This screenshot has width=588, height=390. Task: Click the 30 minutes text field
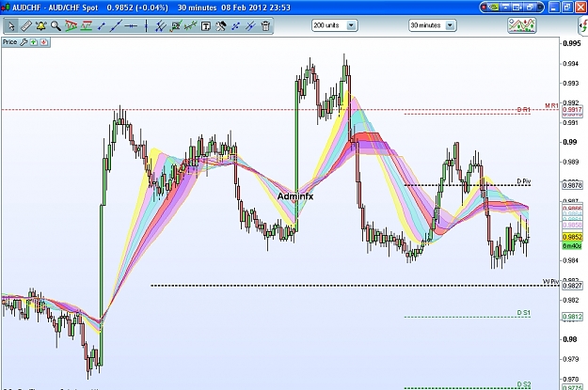click(x=427, y=25)
